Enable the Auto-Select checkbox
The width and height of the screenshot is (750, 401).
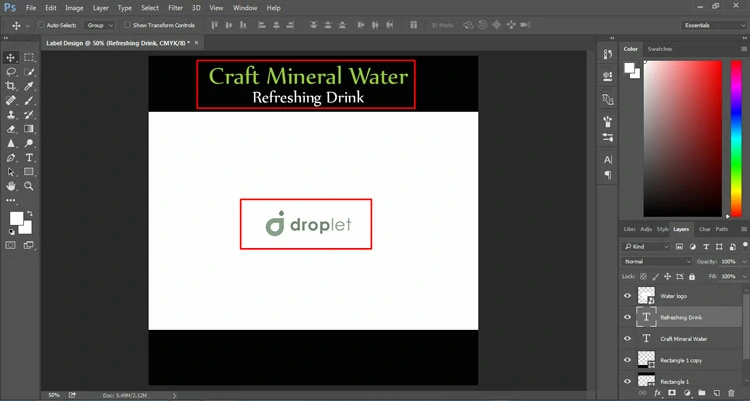click(x=41, y=25)
